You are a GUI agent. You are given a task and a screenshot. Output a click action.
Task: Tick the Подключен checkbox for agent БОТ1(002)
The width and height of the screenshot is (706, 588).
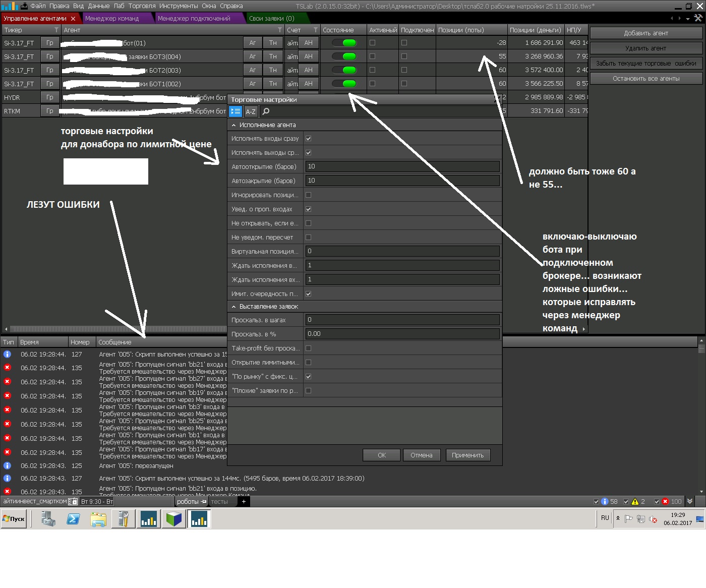[x=404, y=84]
